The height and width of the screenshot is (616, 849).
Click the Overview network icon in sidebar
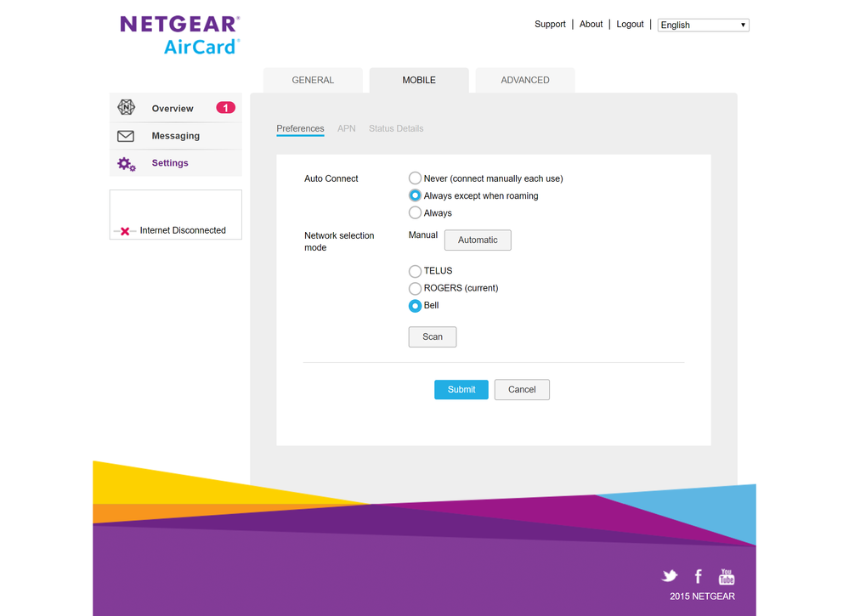point(126,108)
